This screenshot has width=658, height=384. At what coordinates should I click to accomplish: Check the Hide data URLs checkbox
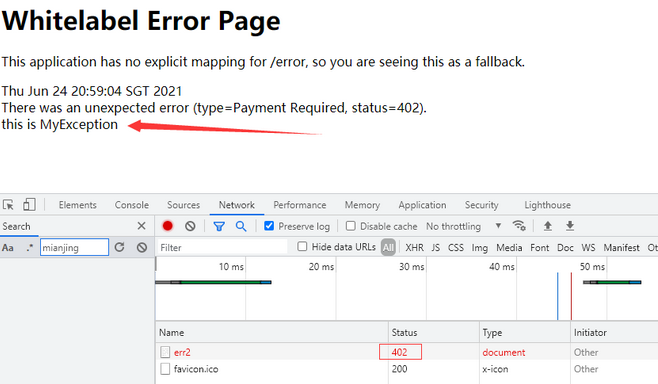(302, 247)
